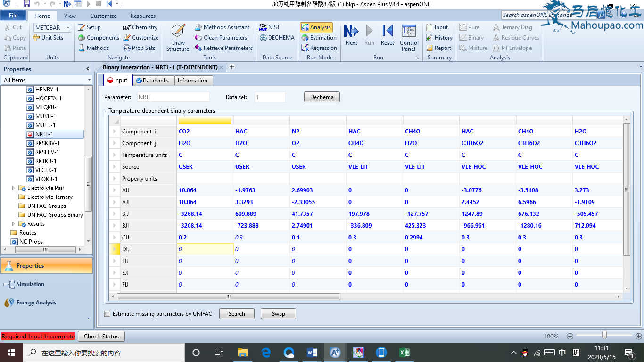Enable Estimate missing parameters by UNIFAC

(107, 314)
